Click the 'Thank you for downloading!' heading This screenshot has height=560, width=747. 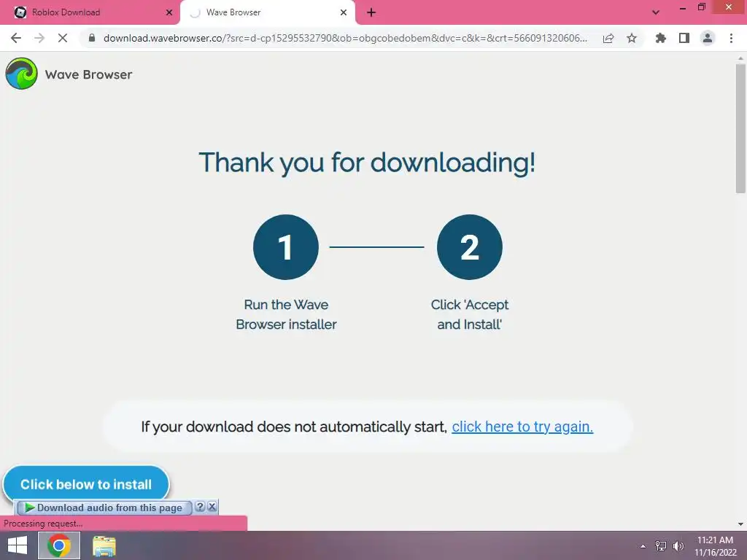(x=367, y=163)
